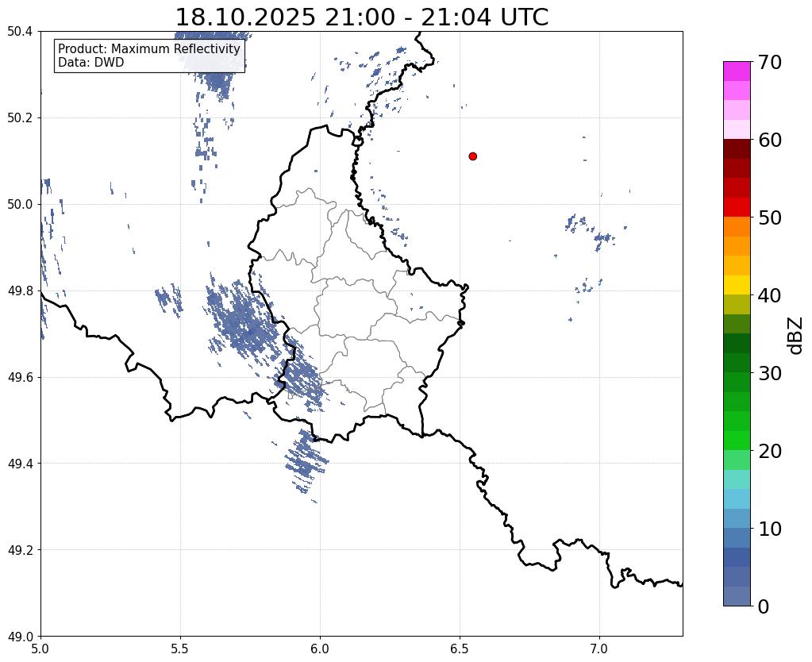Click the 5.5 longitude tick label
Viewport: 812px width, 662px height.
(x=180, y=649)
